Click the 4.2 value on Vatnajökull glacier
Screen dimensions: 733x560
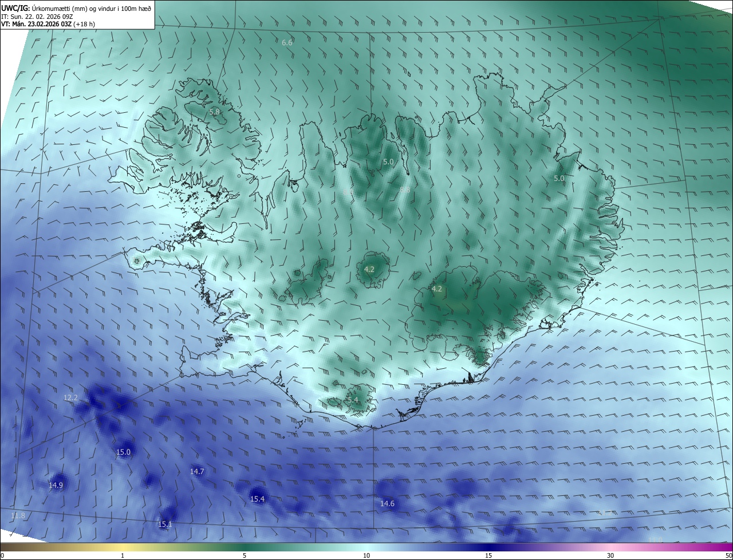[437, 289]
